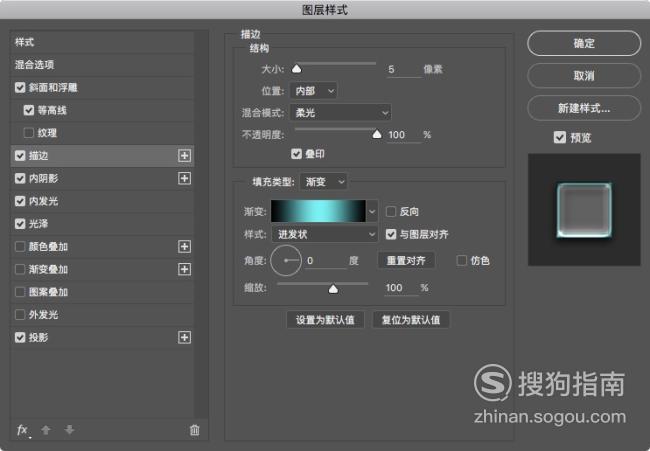Click the 缩放 value field
Screen dimensions: 650x451
(x=401, y=288)
